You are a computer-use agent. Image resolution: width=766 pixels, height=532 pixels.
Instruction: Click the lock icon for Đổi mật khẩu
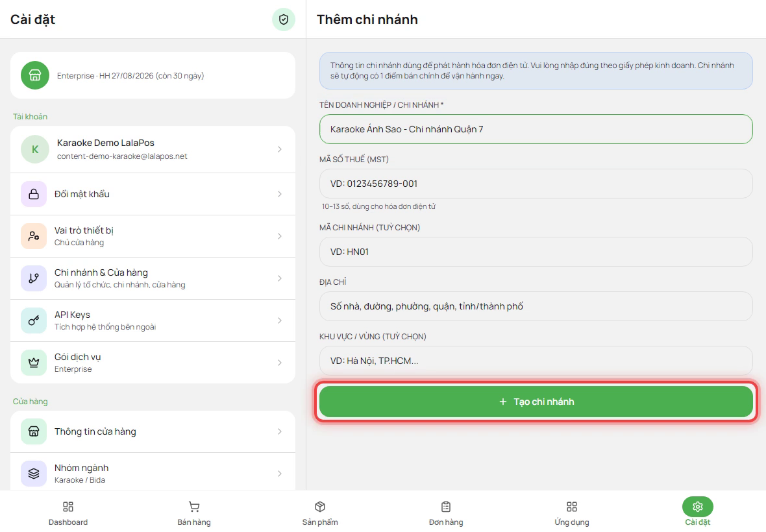click(x=34, y=194)
